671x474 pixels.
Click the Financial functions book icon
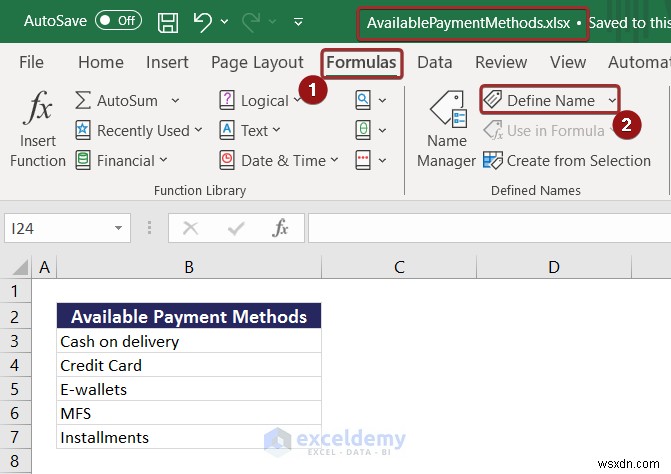pos(83,160)
